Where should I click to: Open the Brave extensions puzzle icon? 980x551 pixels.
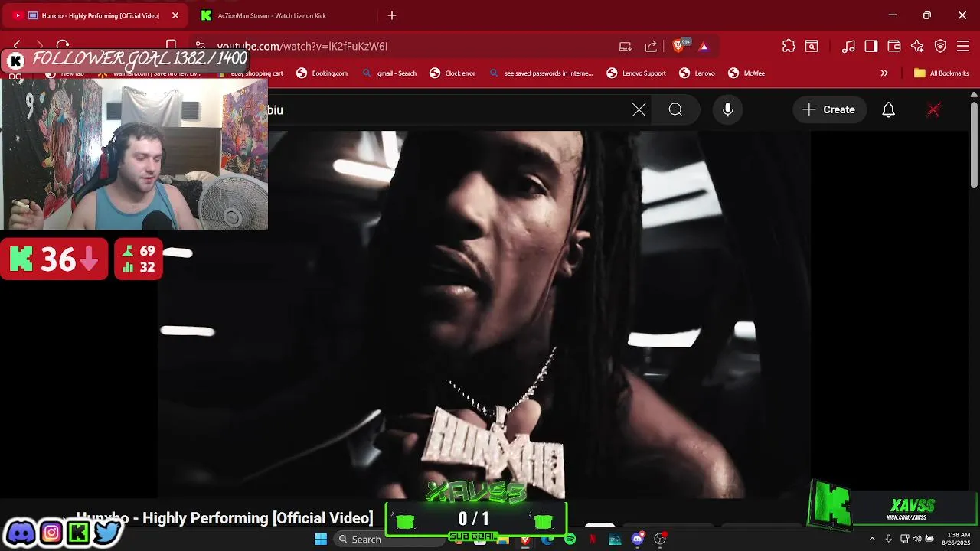(x=789, y=46)
